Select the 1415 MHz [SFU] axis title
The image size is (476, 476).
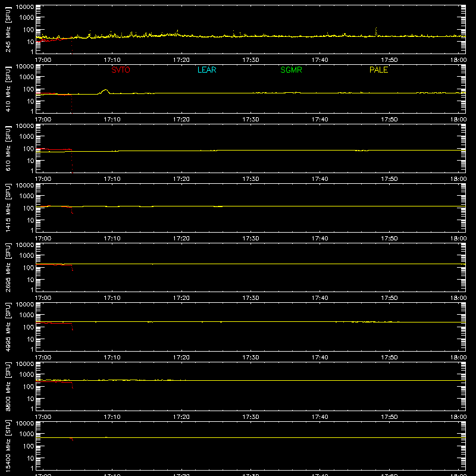tap(8, 208)
